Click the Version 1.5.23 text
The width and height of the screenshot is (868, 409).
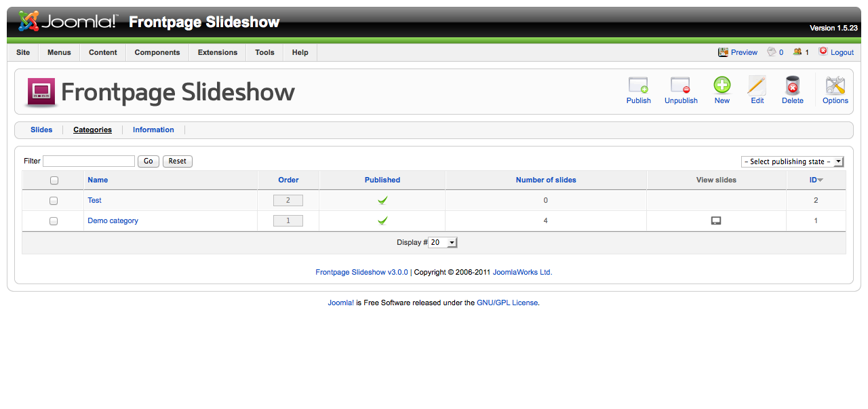click(833, 28)
